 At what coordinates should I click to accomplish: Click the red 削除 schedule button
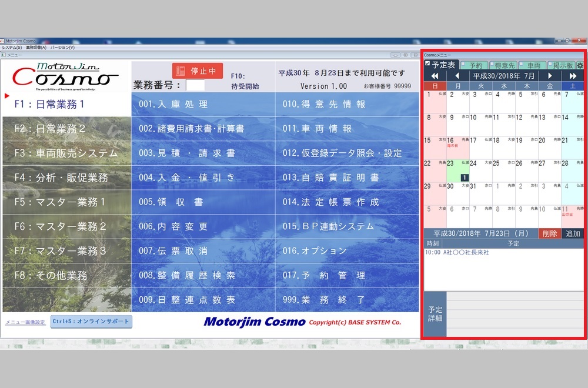[x=549, y=233]
